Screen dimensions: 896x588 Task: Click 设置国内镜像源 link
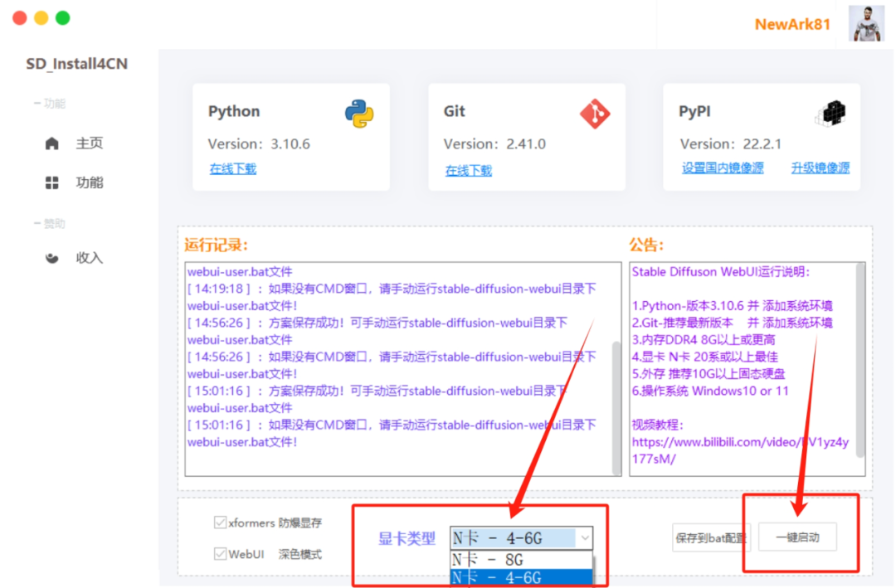[723, 168]
